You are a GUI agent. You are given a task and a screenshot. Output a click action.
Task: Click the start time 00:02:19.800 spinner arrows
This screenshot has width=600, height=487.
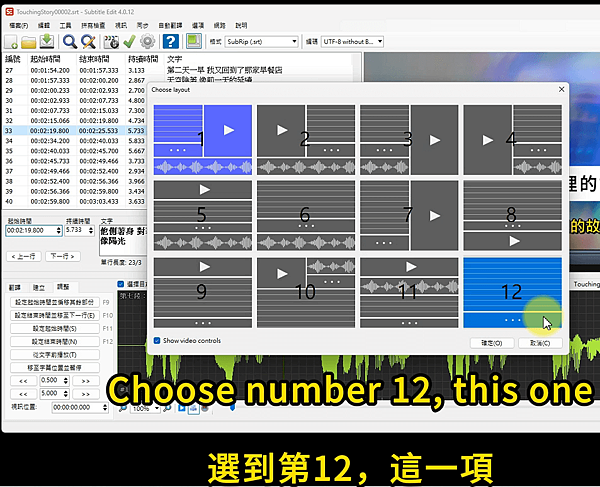coord(59,230)
